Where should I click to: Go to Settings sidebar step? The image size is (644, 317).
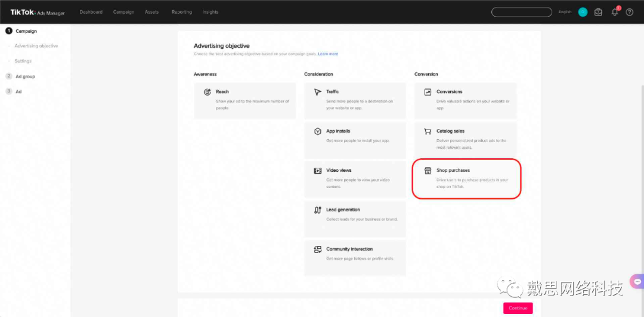23,61
